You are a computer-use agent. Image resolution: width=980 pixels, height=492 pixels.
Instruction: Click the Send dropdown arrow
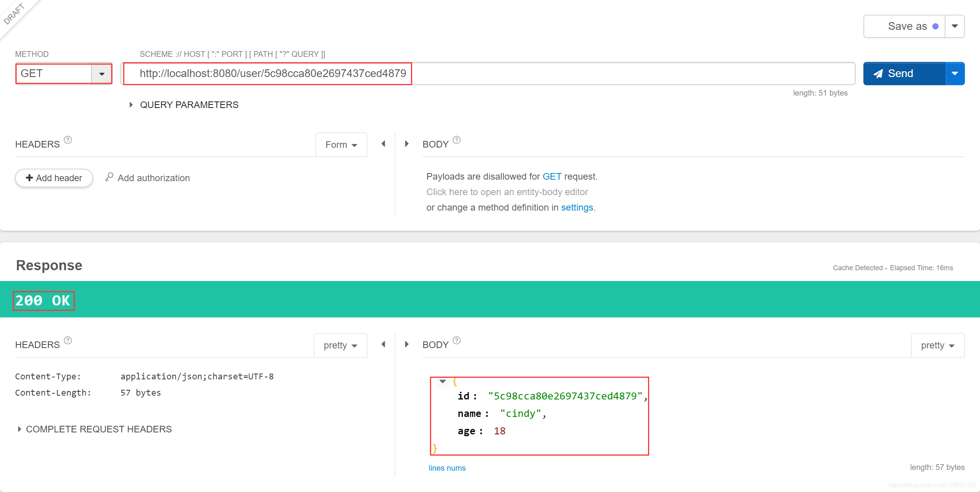tap(958, 74)
